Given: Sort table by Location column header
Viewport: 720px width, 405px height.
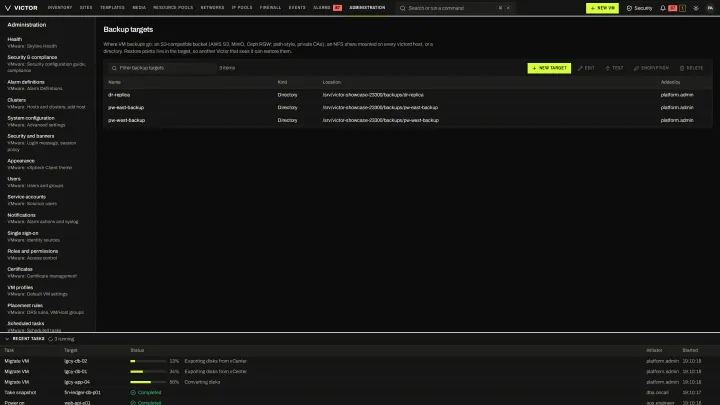Looking at the screenshot, I should [x=332, y=82].
